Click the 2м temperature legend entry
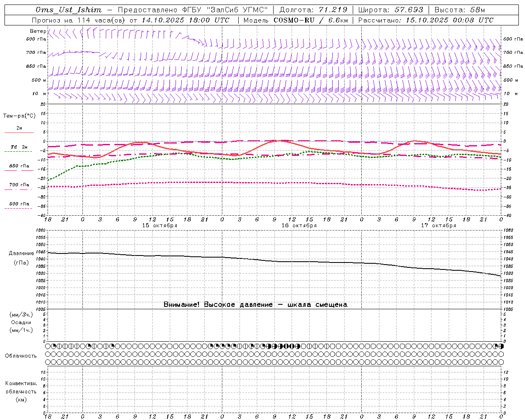This screenshot has width=525, height=420. click(x=19, y=128)
